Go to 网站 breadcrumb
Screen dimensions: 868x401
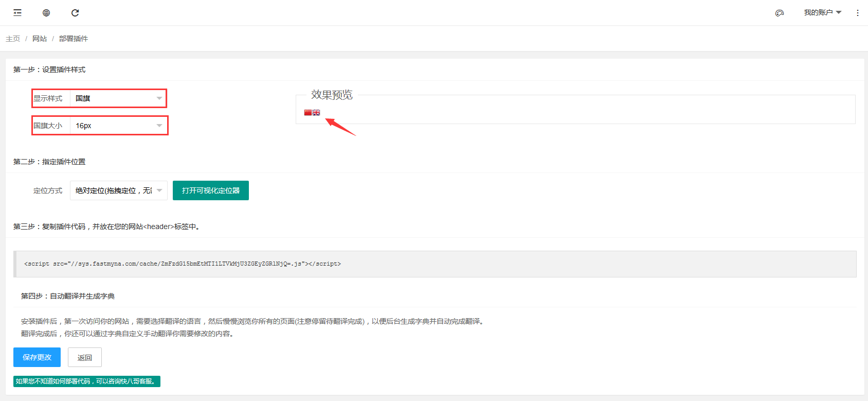tap(40, 39)
